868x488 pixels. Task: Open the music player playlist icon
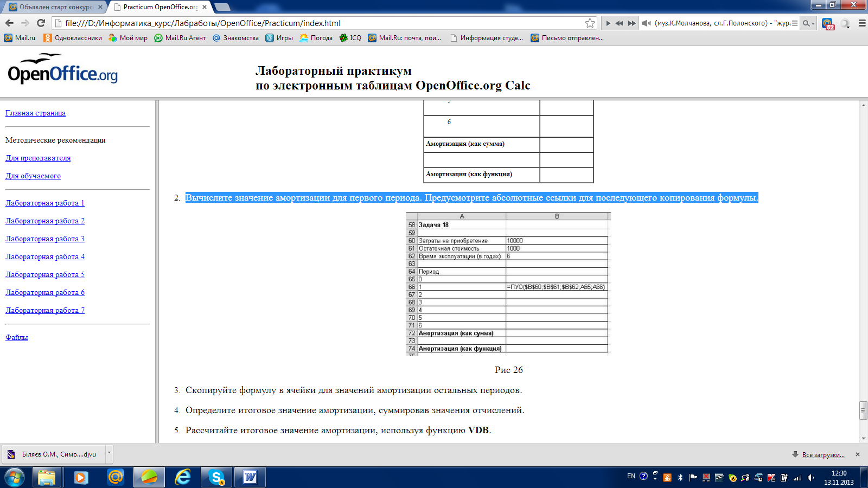(795, 23)
